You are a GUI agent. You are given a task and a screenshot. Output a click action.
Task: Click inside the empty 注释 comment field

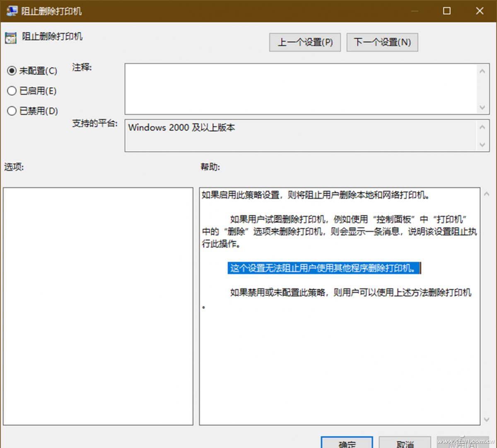coord(290,89)
